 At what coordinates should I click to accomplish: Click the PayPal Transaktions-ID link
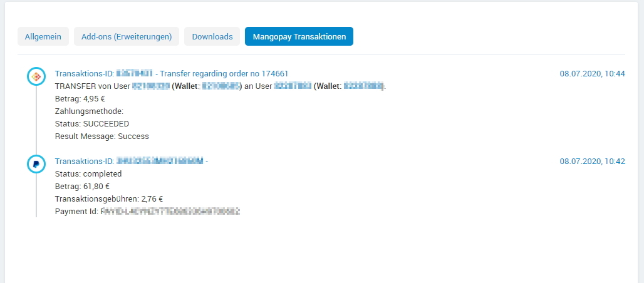[x=132, y=162]
